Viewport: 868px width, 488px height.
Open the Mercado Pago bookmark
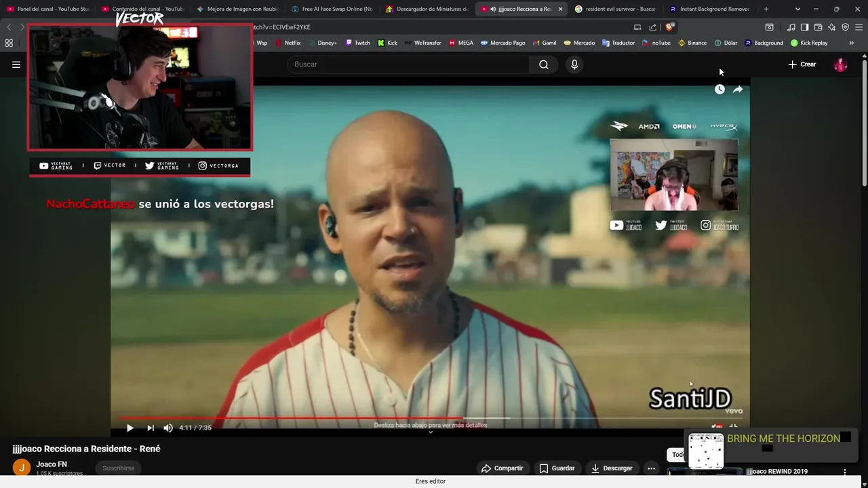point(502,43)
